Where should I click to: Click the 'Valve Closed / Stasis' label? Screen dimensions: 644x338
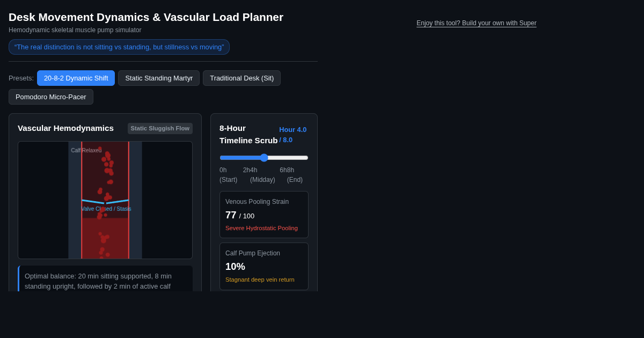tap(106, 209)
